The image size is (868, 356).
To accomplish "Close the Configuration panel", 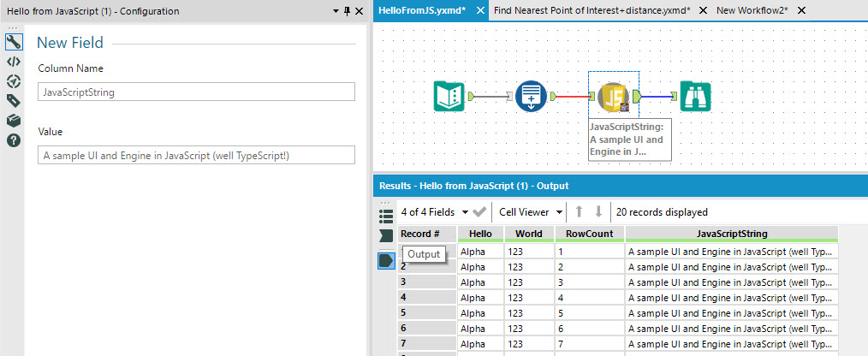I will [360, 11].
